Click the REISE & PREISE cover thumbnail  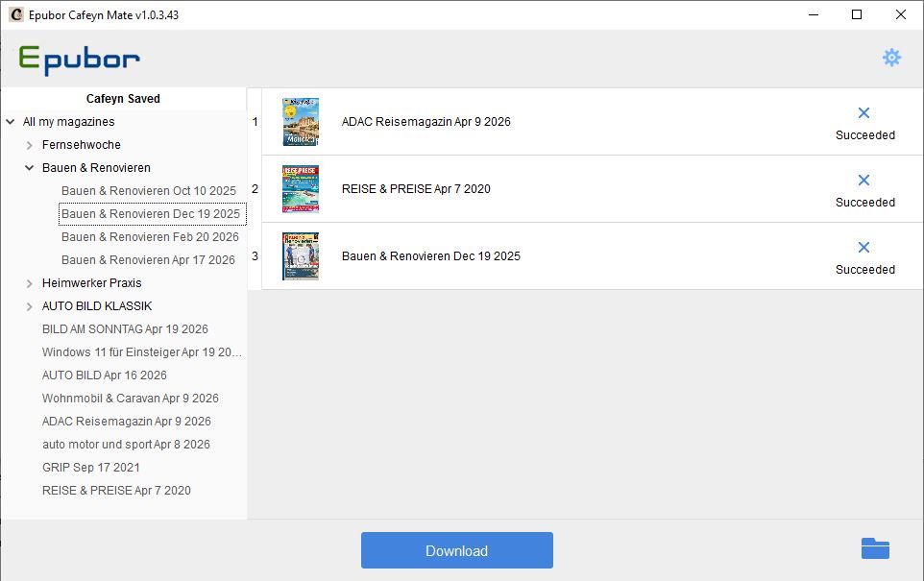coord(300,188)
